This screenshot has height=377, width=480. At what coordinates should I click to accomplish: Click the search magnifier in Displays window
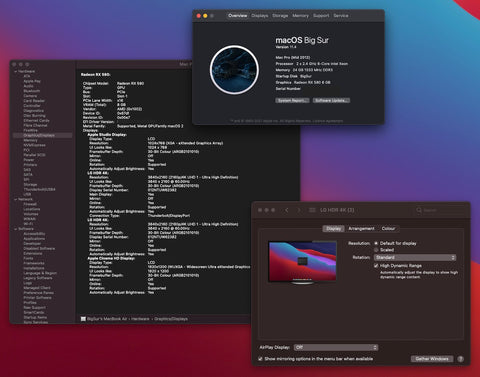coord(419,210)
